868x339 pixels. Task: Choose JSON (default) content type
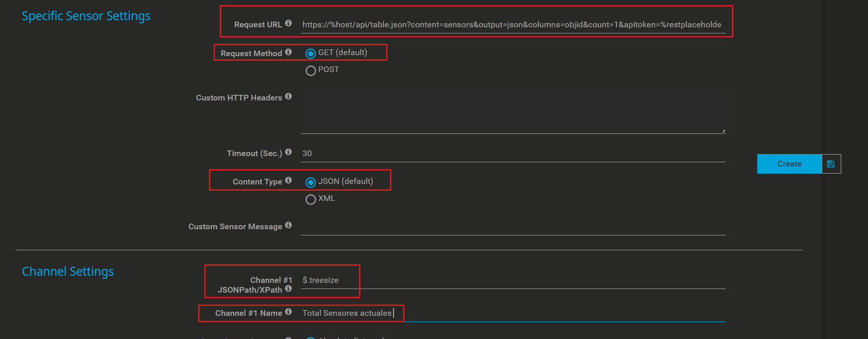(311, 182)
